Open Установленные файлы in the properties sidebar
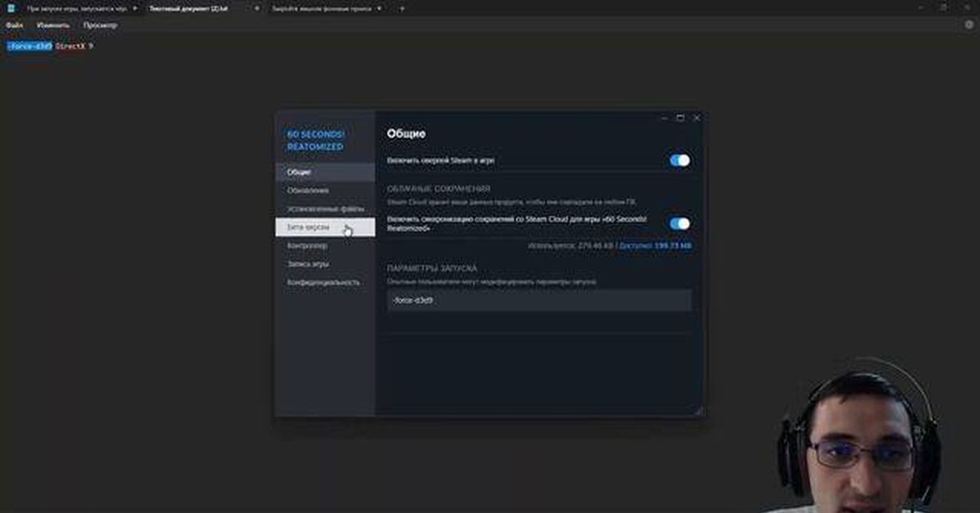Viewport: 980px width, 513px height. click(x=325, y=209)
